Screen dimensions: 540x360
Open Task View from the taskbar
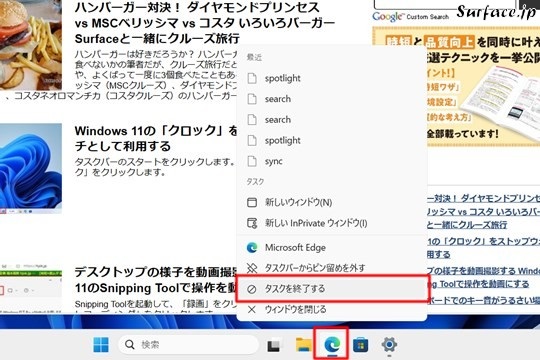(274, 345)
